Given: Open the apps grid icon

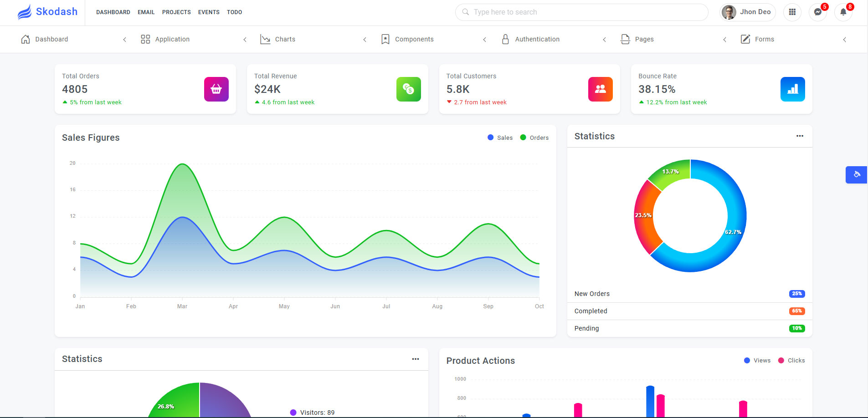Looking at the screenshot, I should point(792,12).
